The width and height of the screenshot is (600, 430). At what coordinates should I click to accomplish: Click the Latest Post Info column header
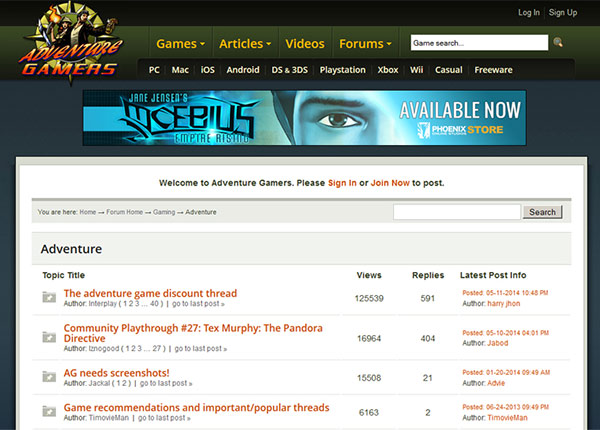point(493,275)
